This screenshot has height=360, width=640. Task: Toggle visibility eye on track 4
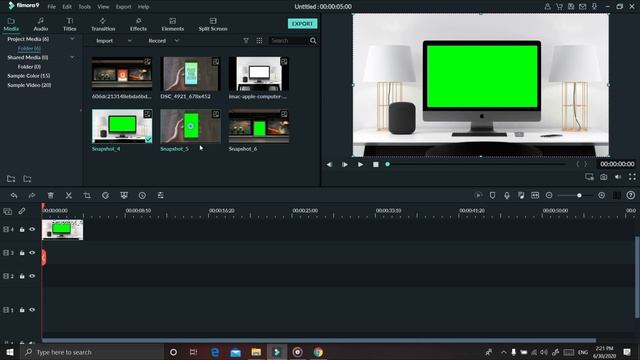tap(32, 229)
